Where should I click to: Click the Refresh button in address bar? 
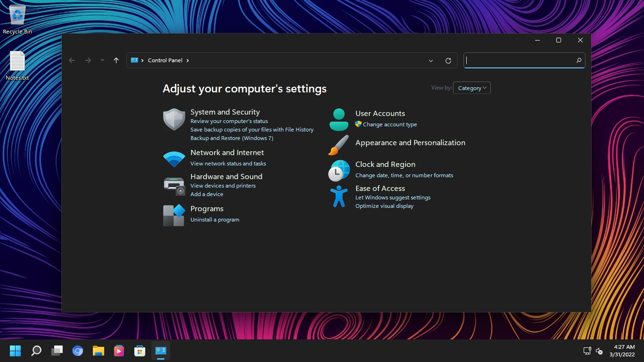448,60
